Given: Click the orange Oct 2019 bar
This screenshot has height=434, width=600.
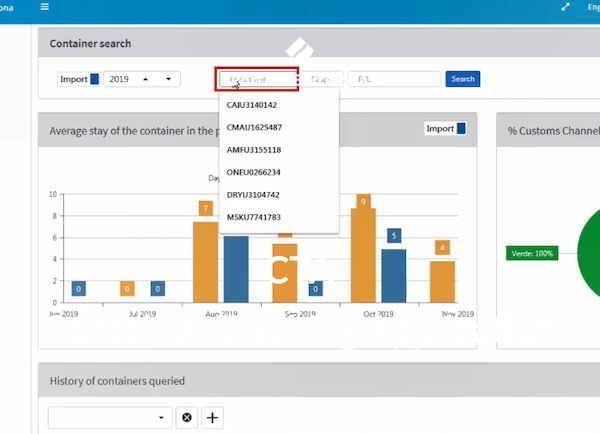Looking at the screenshot, I should (x=362, y=255).
